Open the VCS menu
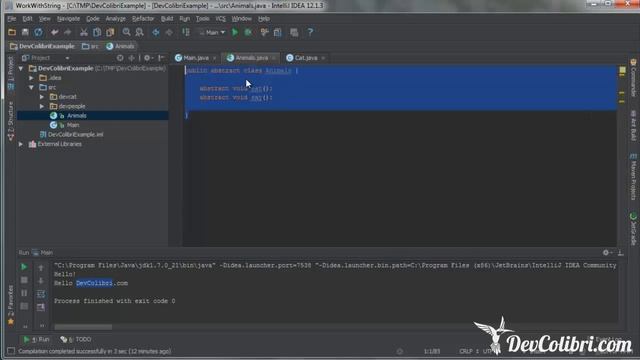 (x=220, y=19)
